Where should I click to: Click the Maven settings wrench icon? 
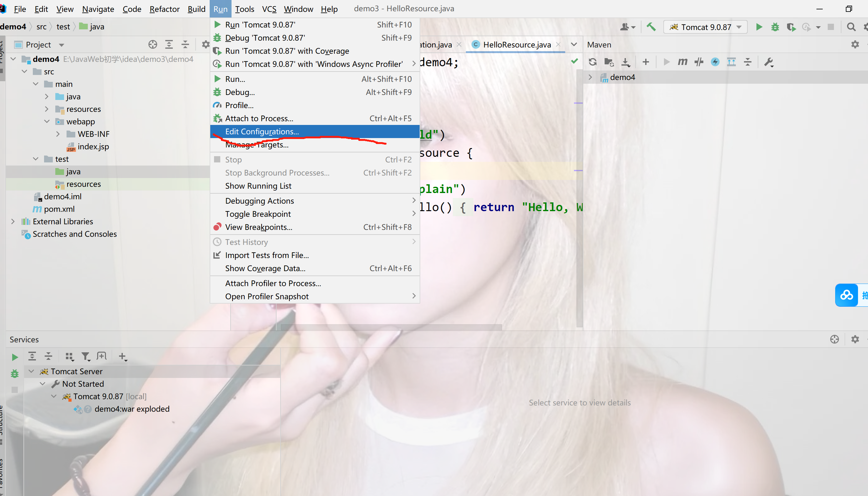coord(769,62)
